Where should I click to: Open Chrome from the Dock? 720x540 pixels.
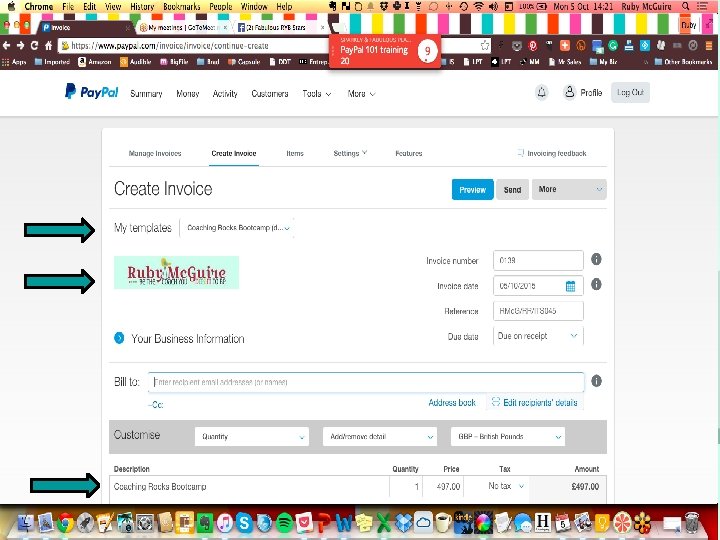[65, 523]
